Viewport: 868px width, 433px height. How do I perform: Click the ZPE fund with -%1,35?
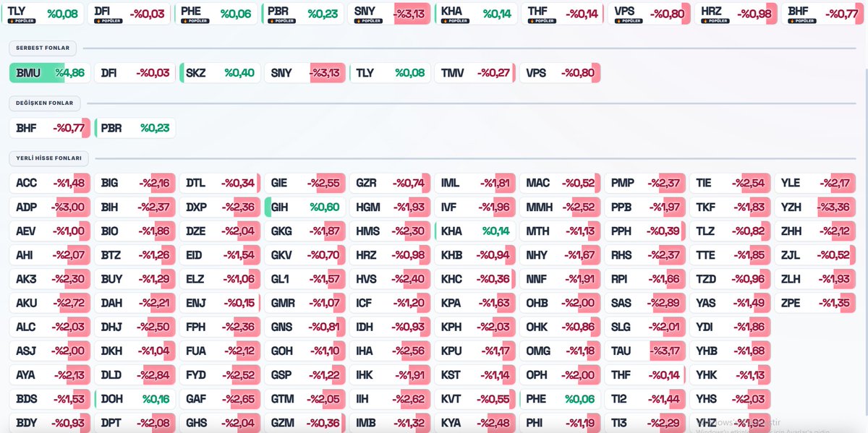pyautogui.click(x=814, y=303)
